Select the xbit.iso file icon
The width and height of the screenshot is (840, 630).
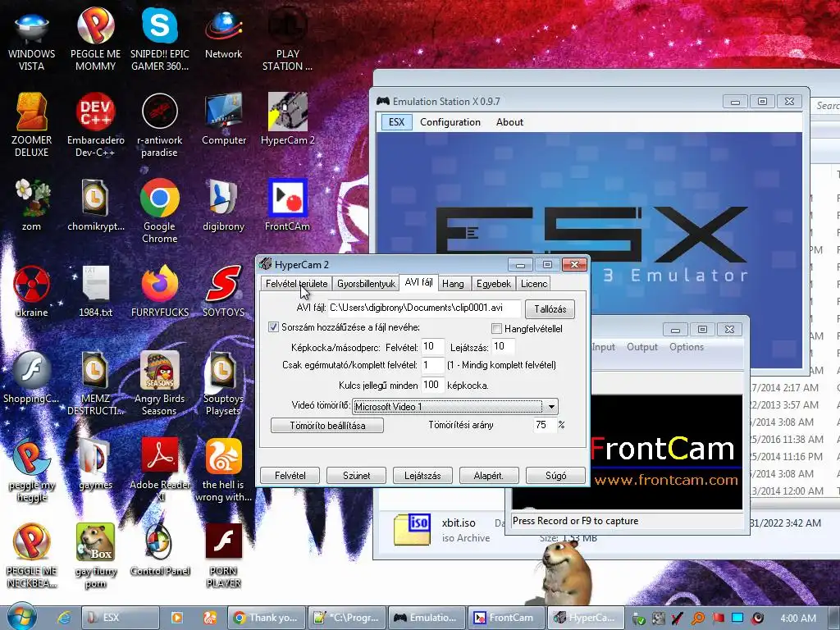tap(412, 529)
